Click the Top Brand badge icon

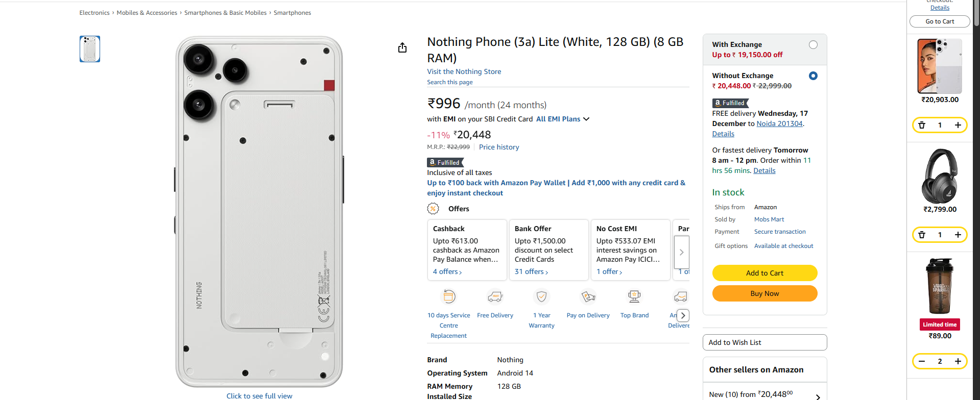click(x=634, y=296)
